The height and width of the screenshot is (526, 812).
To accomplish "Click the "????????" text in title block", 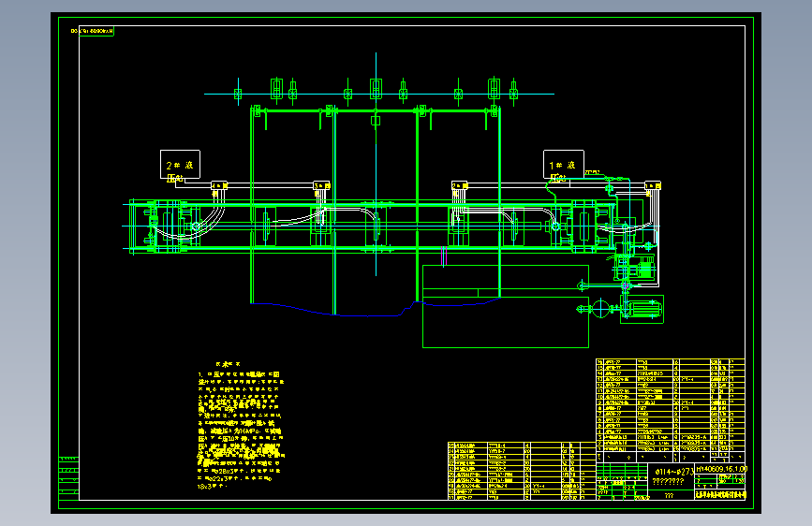I will [668, 481].
